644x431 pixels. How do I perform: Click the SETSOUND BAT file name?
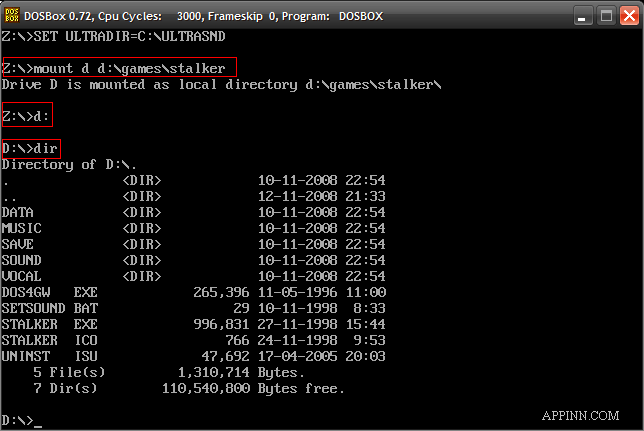(x=50, y=309)
